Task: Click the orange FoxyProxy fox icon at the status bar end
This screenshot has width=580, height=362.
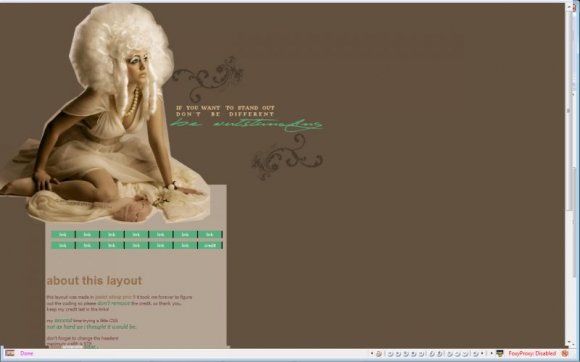Action: point(565,354)
